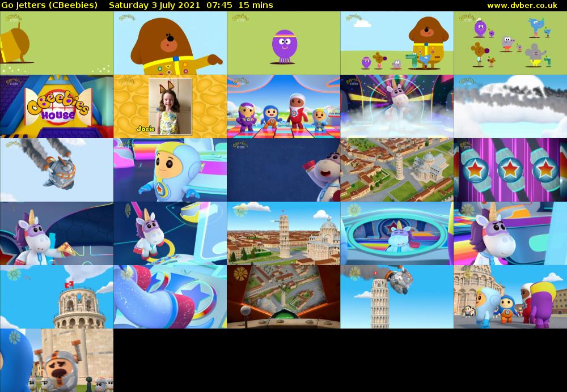Open thumbnail of unicorn in colourful light burst
This screenshot has width=567, height=392.
[397, 106]
